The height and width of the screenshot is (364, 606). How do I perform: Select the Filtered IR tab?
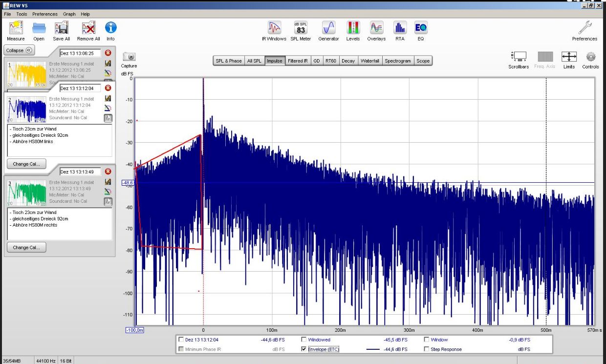point(298,61)
